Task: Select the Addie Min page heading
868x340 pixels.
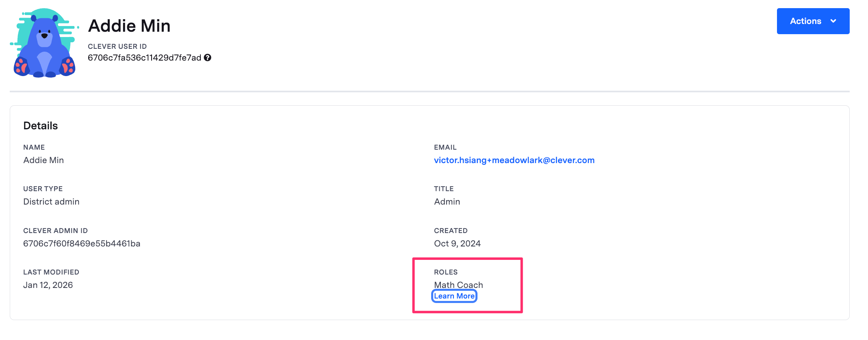Action: [129, 26]
